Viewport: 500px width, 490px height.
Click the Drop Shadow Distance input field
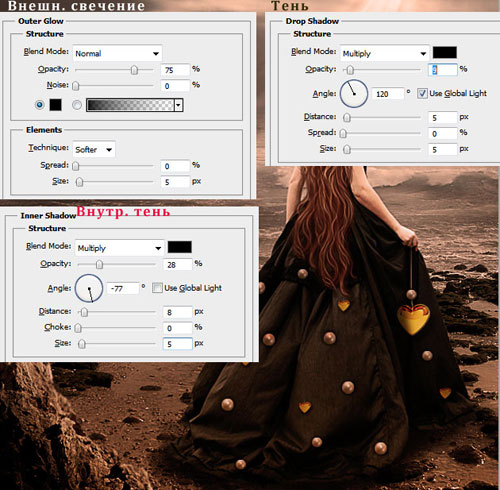point(443,118)
